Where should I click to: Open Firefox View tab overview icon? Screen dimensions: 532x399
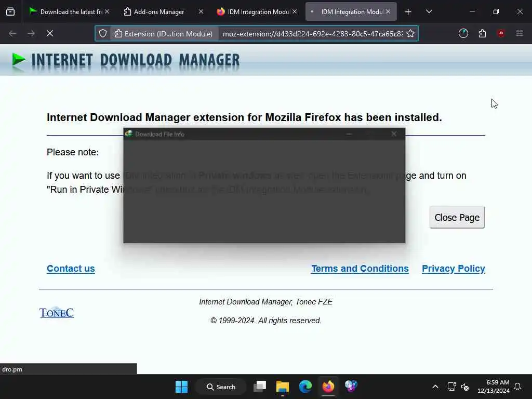click(10, 11)
